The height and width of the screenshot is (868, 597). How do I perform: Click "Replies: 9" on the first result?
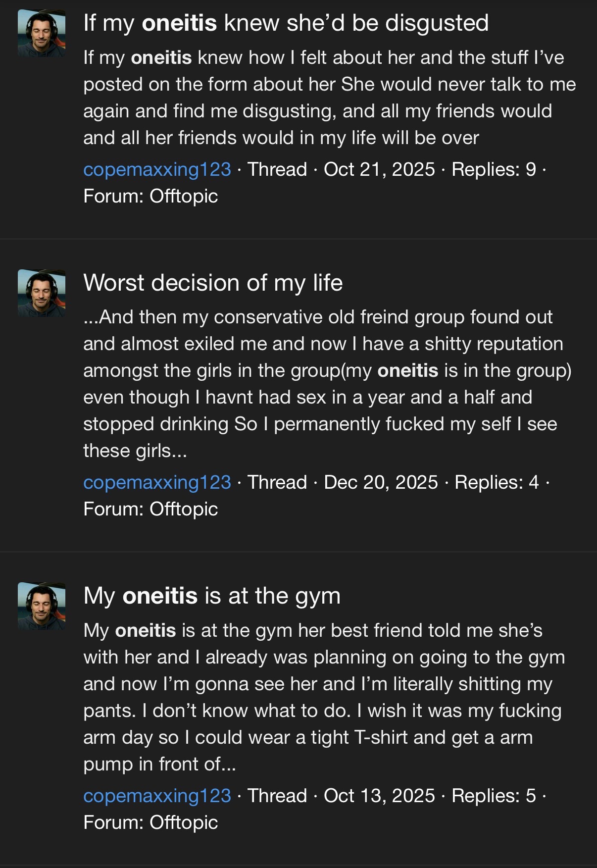coord(494,169)
